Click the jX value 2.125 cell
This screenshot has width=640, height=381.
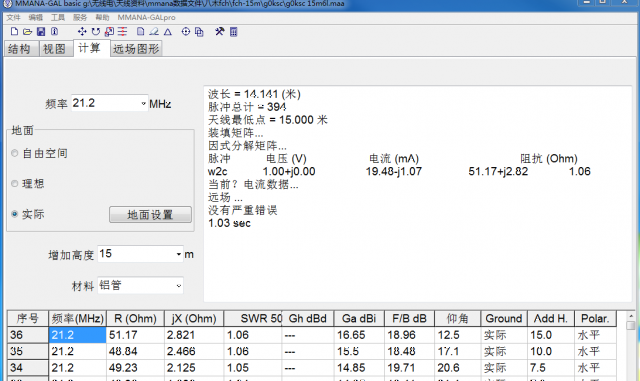193,368
